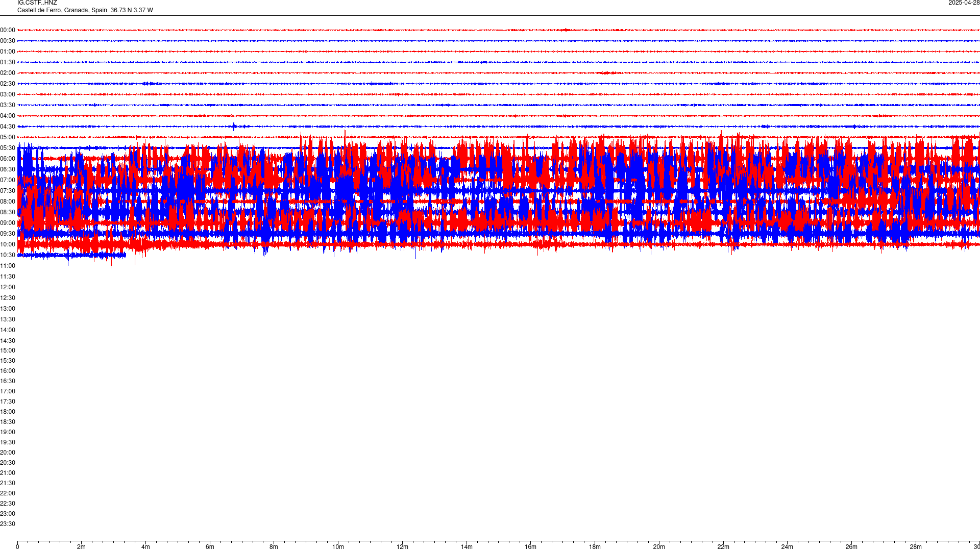This screenshot has height=551, width=980.
Task: Click the 26m tick label on axis
Action: tap(851, 547)
